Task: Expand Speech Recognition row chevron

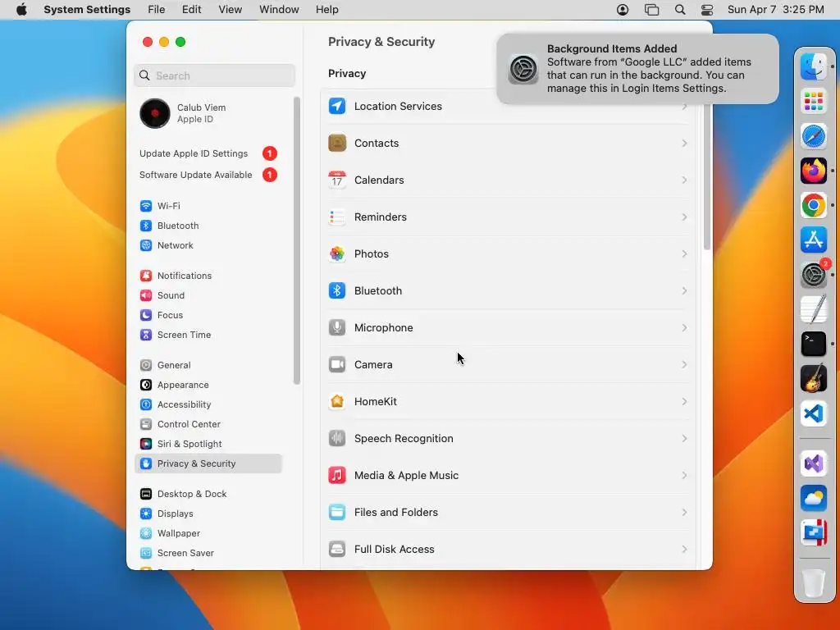Action: tap(684, 438)
